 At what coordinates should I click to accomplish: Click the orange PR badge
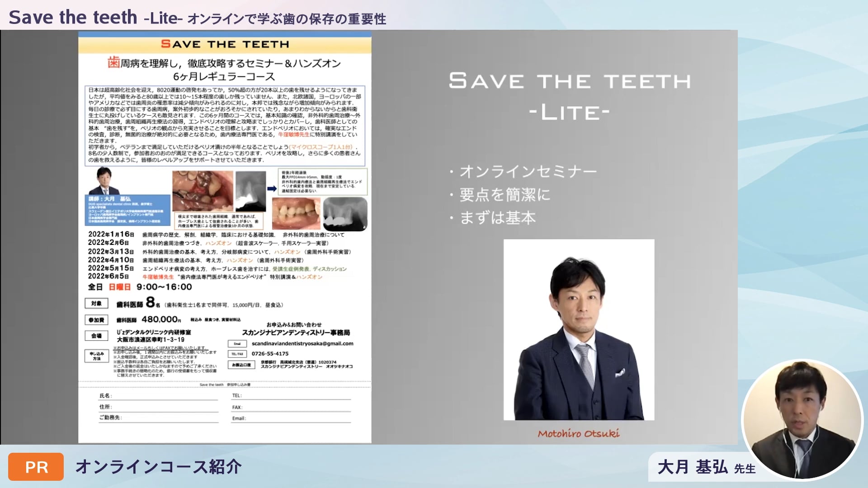click(36, 467)
